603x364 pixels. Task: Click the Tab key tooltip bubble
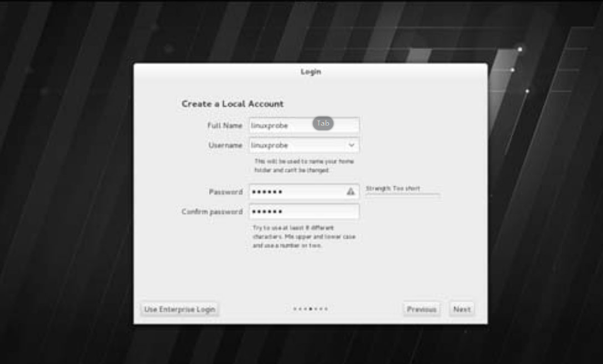(x=323, y=123)
